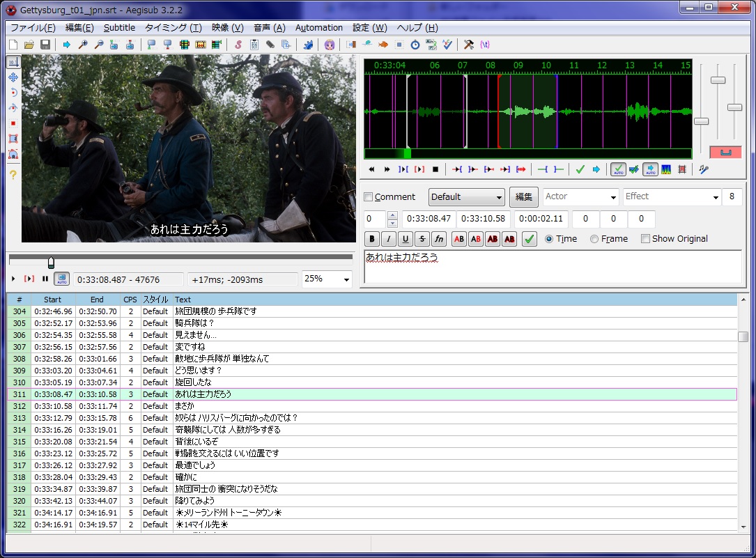
Task: Open the Default style dropdown
Action: click(466, 197)
